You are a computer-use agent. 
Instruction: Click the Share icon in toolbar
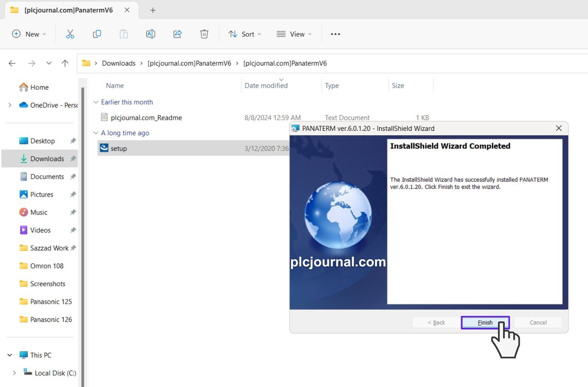(x=177, y=34)
